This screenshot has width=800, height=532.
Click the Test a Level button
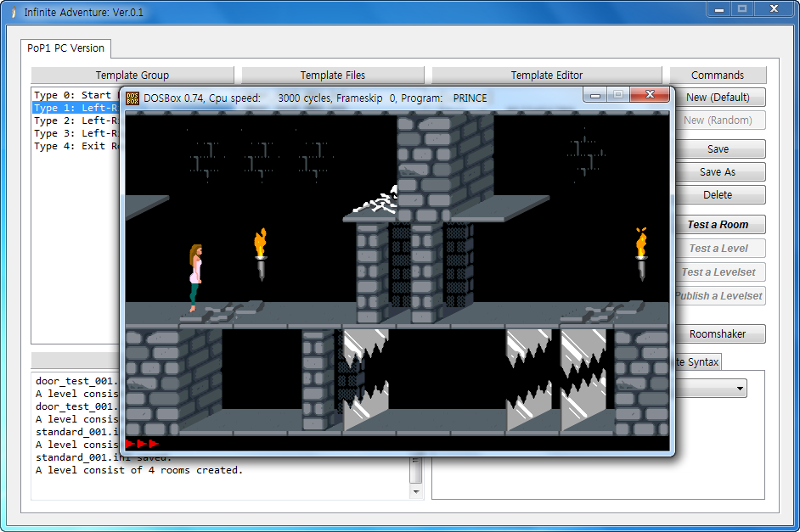coord(718,249)
